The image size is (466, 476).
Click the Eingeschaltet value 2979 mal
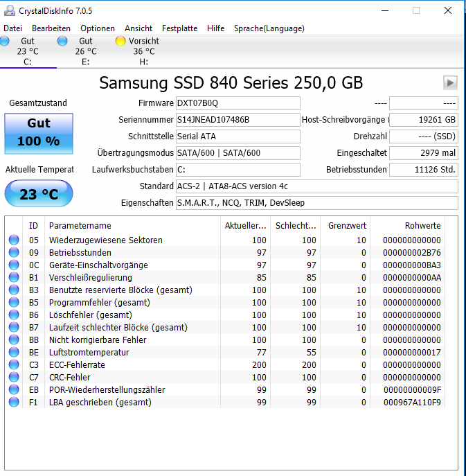(x=424, y=153)
